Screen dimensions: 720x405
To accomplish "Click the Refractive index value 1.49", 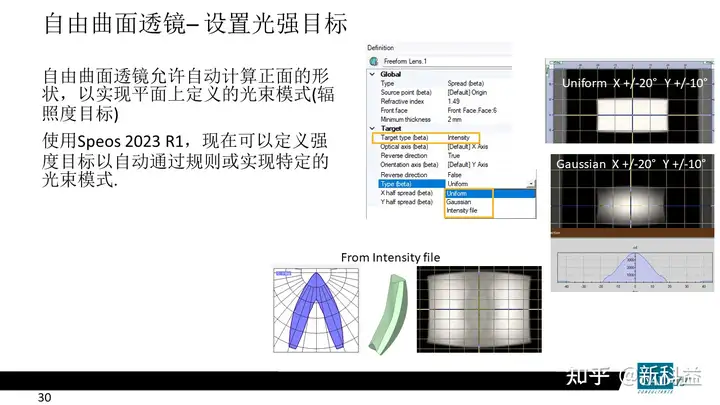I will tap(454, 101).
